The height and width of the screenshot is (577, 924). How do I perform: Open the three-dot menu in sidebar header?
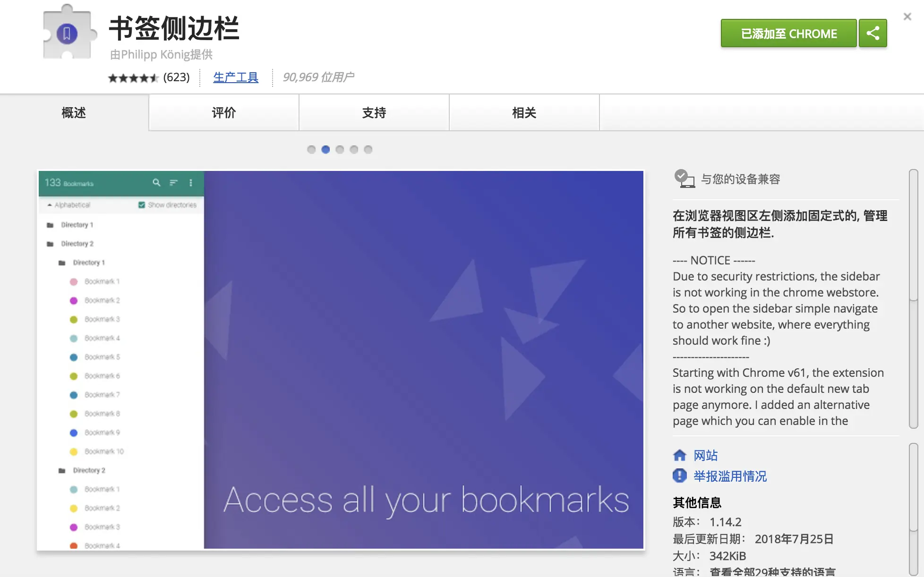click(191, 183)
